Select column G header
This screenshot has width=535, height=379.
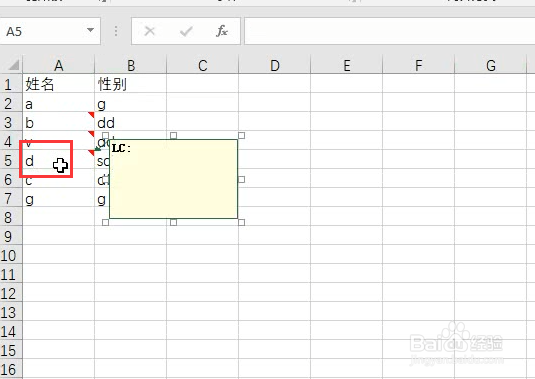click(x=491, y=65)
